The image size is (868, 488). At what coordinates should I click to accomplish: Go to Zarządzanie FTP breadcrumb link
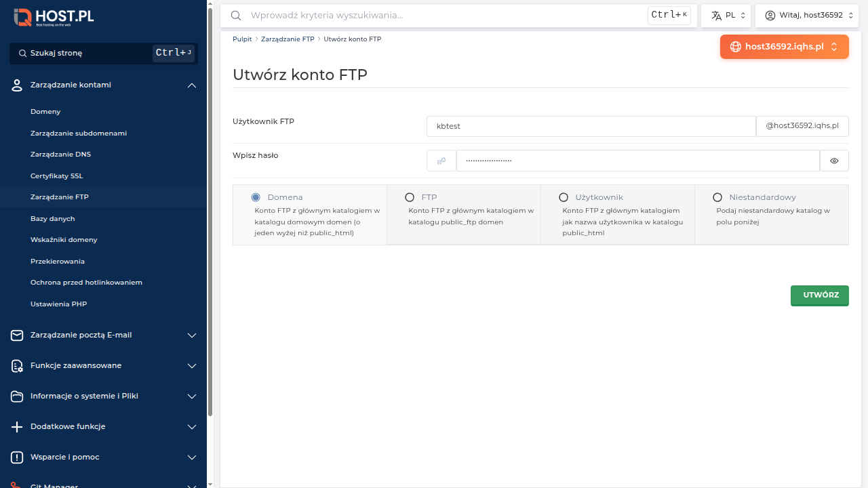pyautogui.click(x=288, y=39)
